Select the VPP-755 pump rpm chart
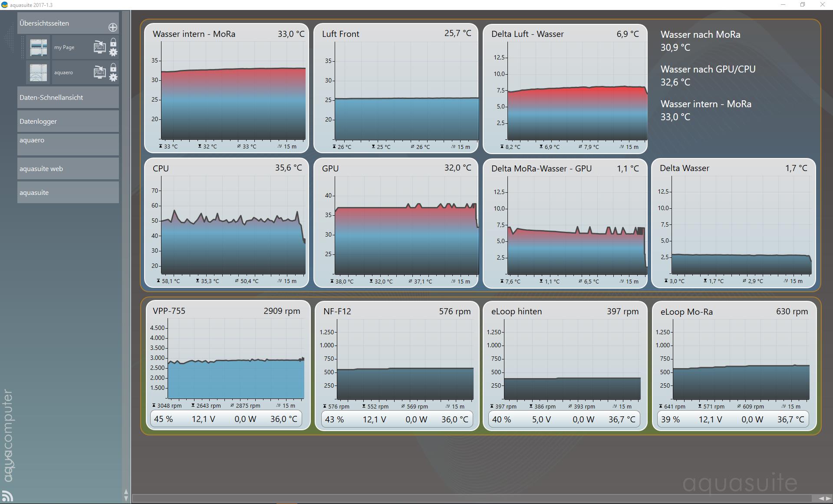Screen dimensions: 833x504 pyautogui.click(x=228, y=365)
